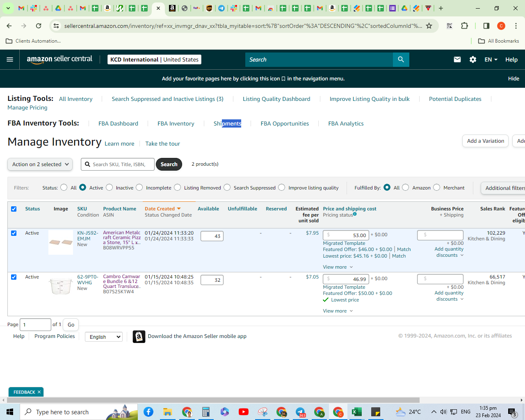Expand View more for the 46.99 priced item
The image size is (525, 420).
[x=338, y=311]
